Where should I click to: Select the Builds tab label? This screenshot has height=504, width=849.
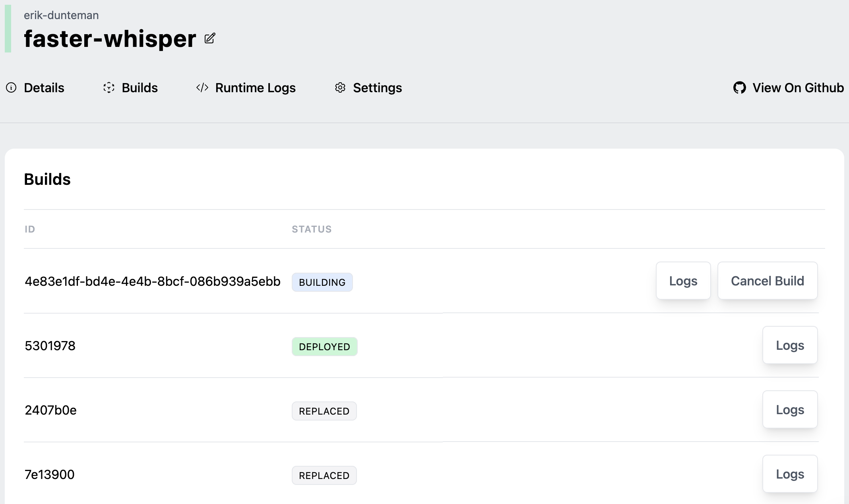click(140, 88)
